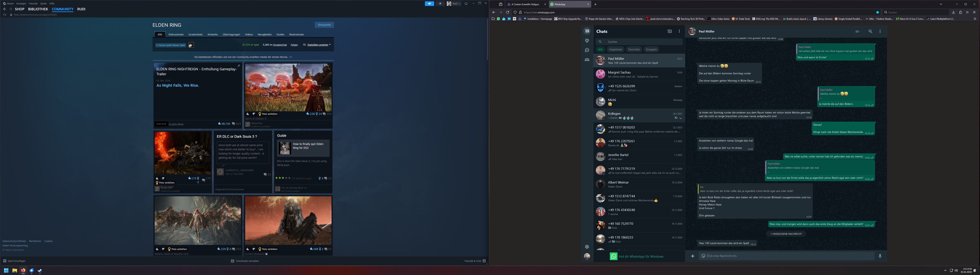Viewport: 980px width, 275px height.
Task: Click the plus attachment icon
Action: tap(692, 256)
